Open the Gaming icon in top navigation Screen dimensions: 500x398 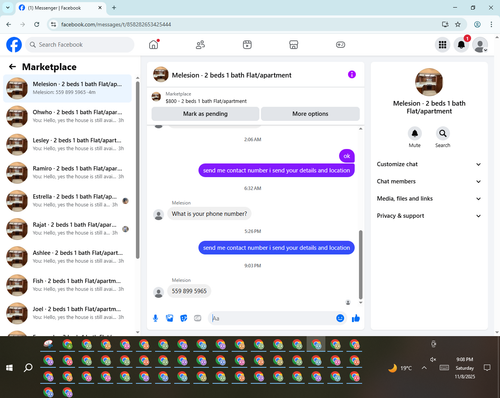pyautogui.click(x=340, y=45)
